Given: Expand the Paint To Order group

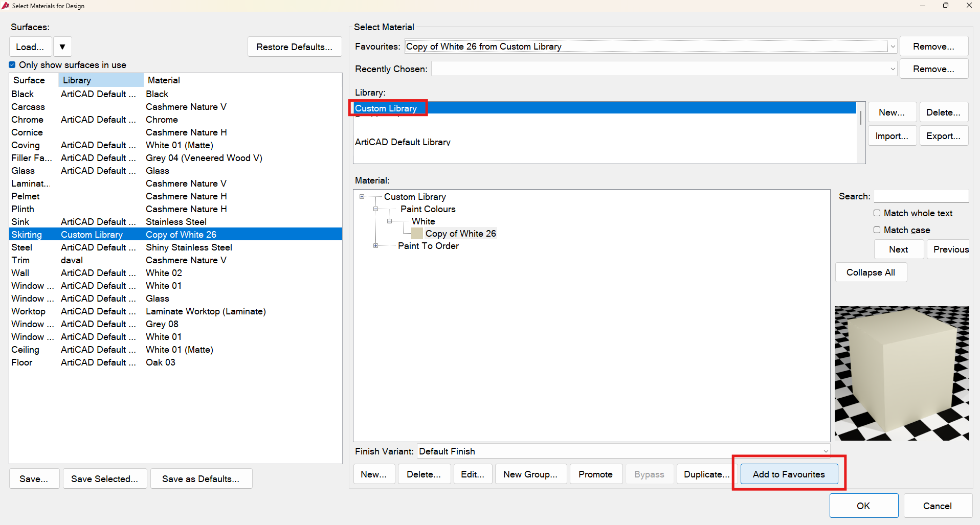Looking at the screenshot, I should [376, 246].
